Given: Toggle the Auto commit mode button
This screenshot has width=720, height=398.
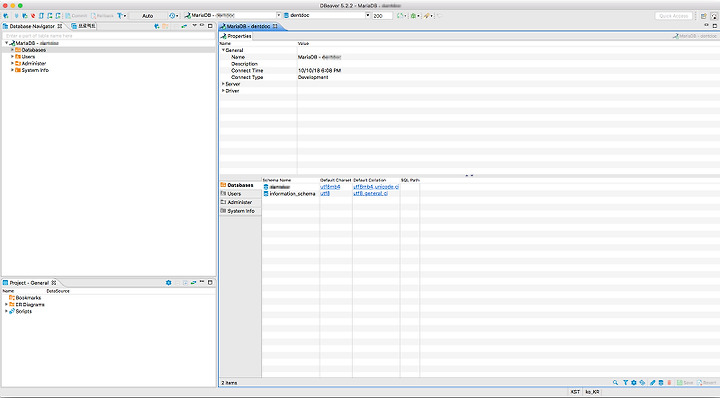Looking at the screenshot, I should pyautogui.click(x=147, y=16).
